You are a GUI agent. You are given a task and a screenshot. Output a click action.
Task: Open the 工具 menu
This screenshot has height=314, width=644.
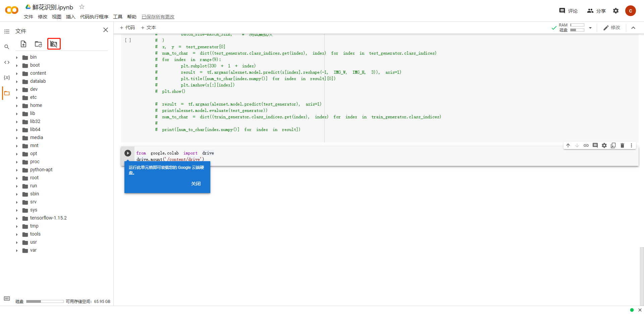pyautogui.click(x=118, y=17)
